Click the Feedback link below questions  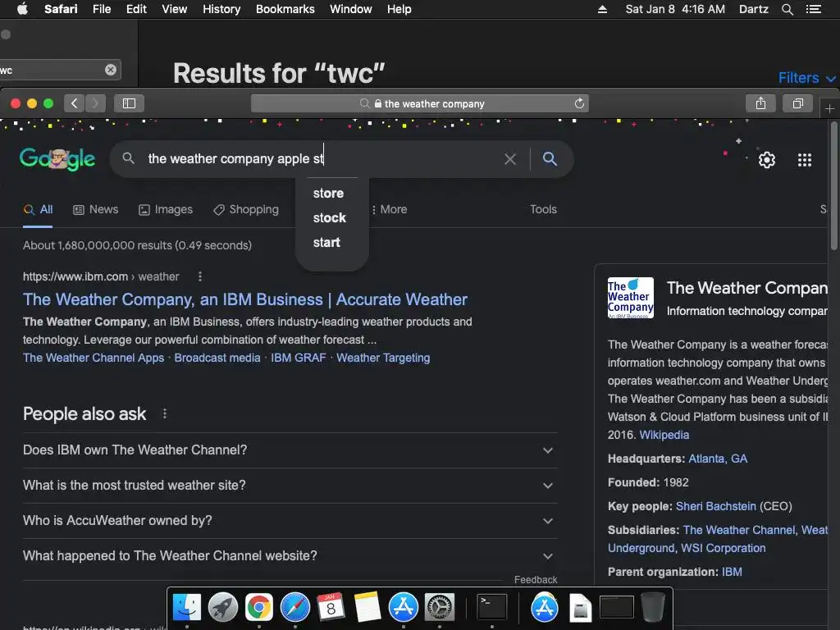tap(536, 580)
